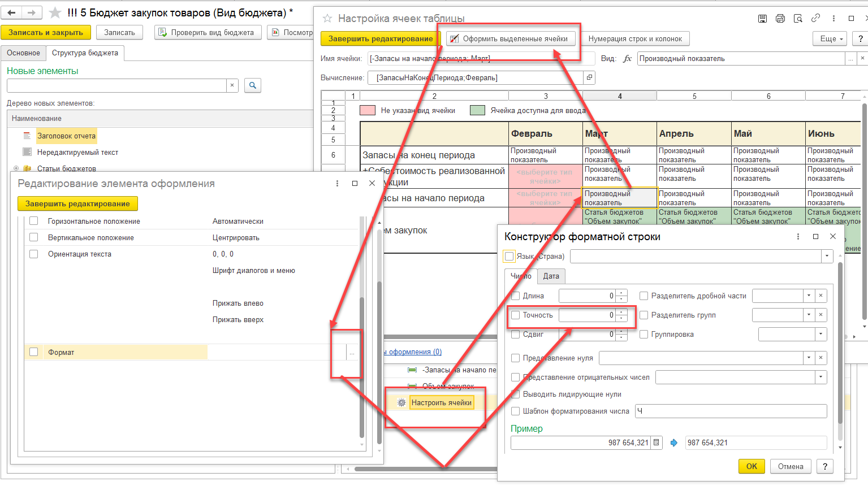The height and width of the screenshot is (486, 868).
Task: Click 'Отмена' in format string constructor
Action: coord(791,466)
